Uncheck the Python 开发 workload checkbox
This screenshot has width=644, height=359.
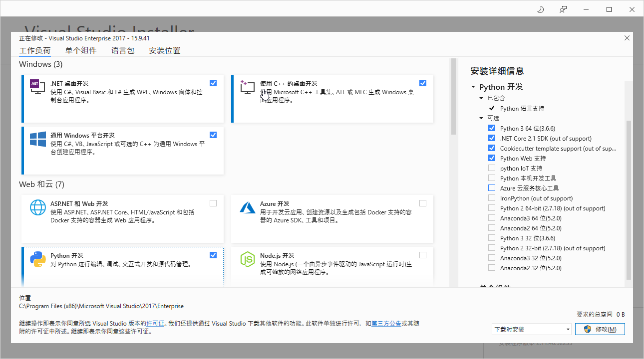213,255
